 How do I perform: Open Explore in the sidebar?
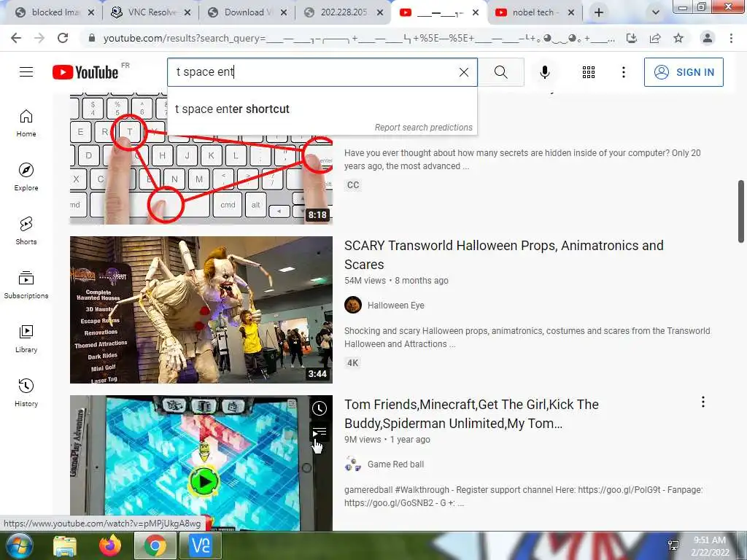pyautogui.click(x=26, y=177)
